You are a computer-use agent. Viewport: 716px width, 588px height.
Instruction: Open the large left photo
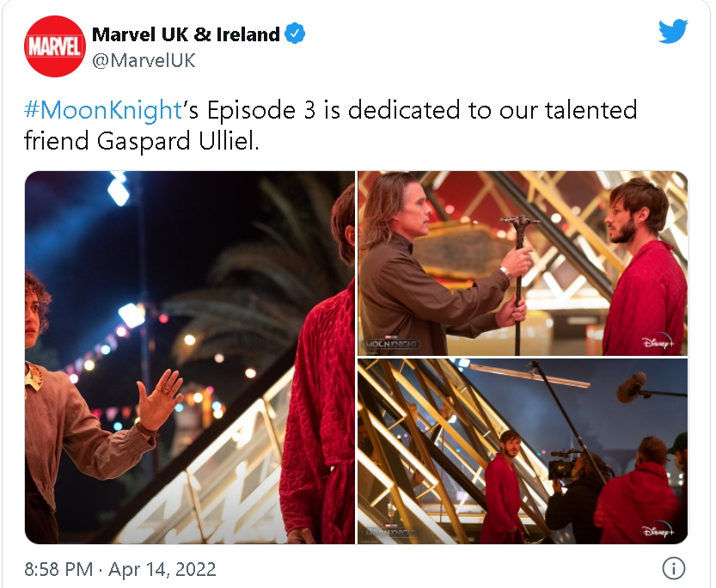[x=189, y=357]
